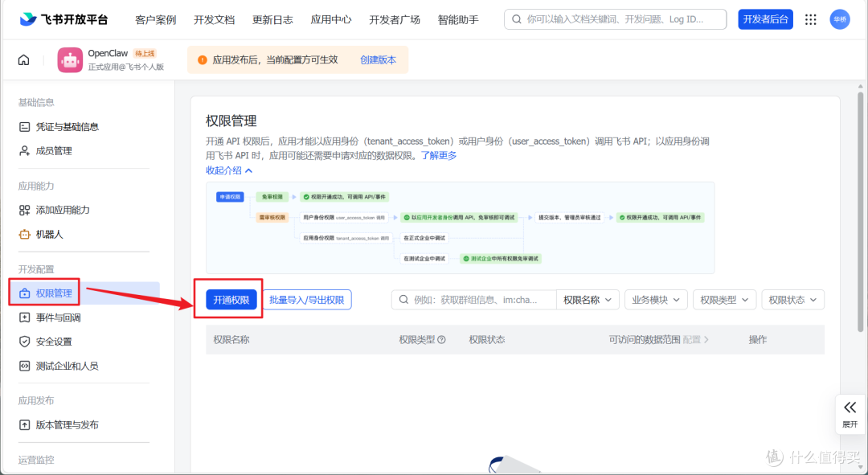Viewport: 868px width, 475px height.
Task: Go to home via house icon
Action: 24,59
